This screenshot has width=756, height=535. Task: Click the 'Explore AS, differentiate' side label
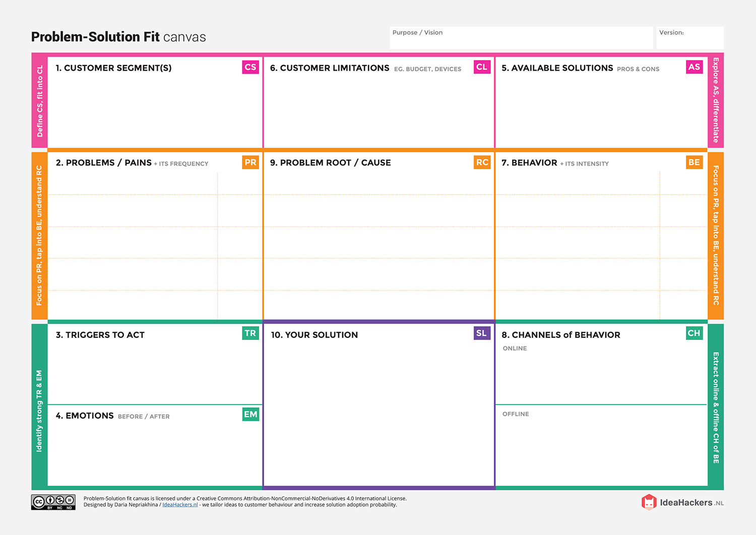pos(716,100)
